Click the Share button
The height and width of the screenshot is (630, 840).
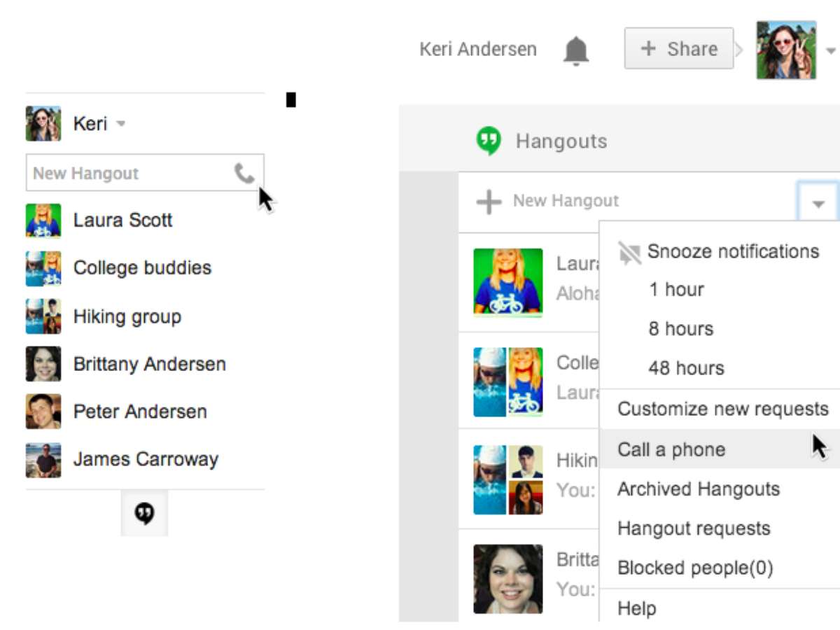pos(678,49)
